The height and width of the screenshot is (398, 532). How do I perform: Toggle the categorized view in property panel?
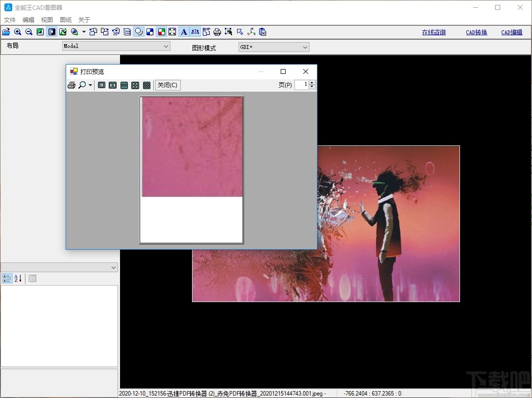click(7, 279)
